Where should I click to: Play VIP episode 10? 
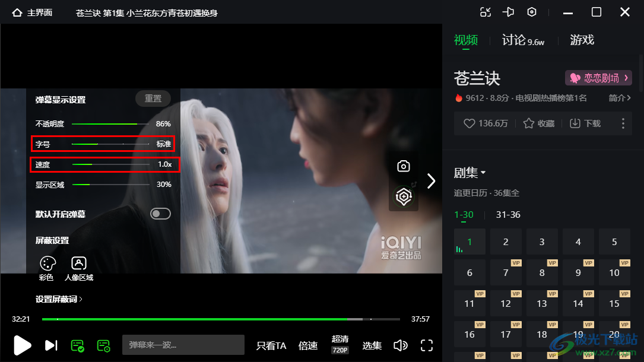pos(614,272)
